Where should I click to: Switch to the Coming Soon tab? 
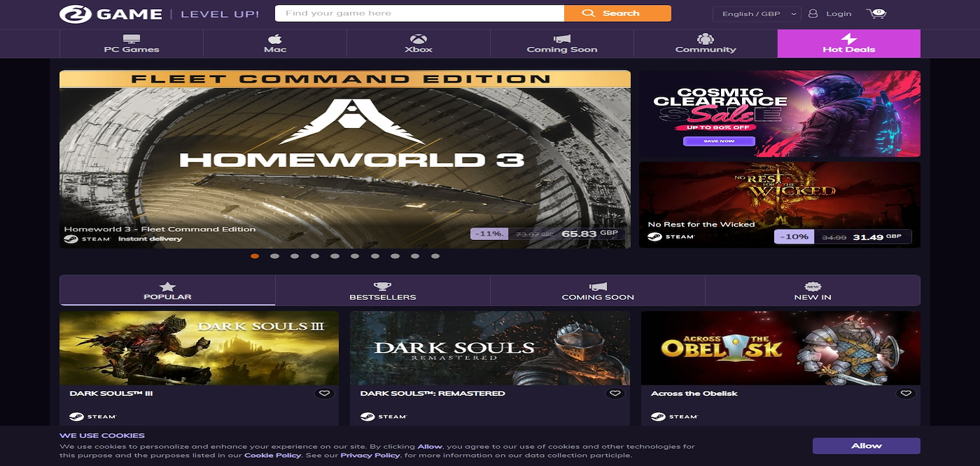pos(598,290)
